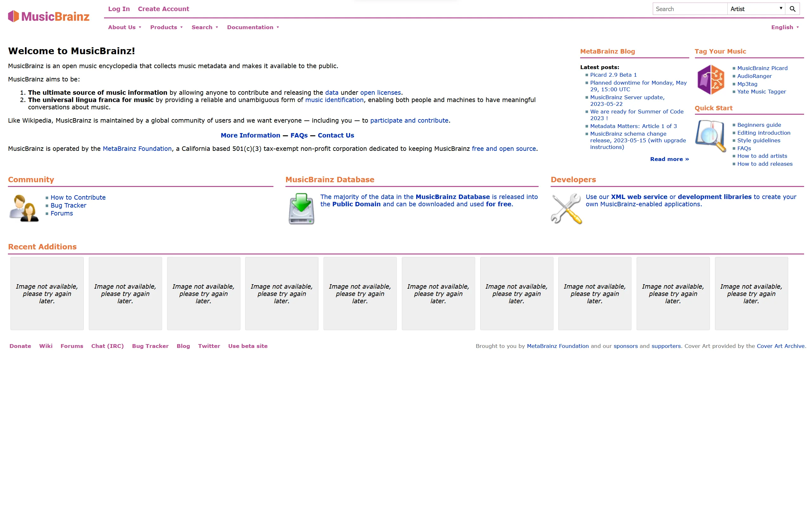Click the magnifying glass search button
The width and height of the screenshot is (812, 507).
pos(792,9)
